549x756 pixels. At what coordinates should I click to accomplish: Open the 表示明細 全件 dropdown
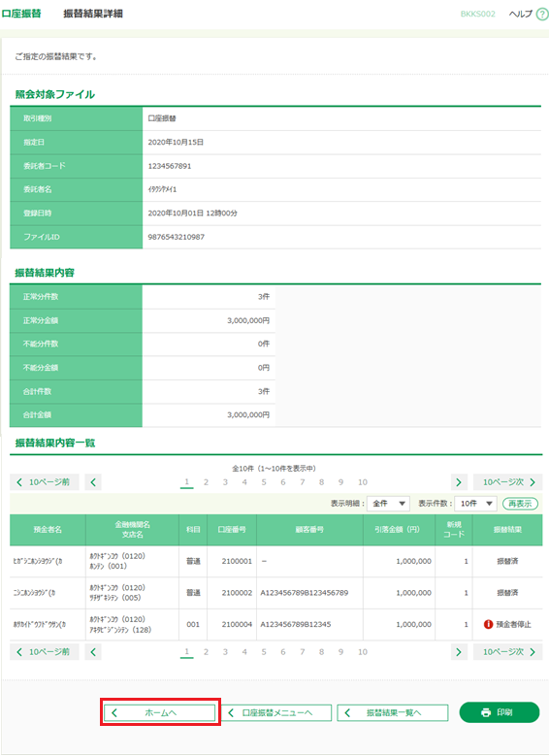pos(388,504)
